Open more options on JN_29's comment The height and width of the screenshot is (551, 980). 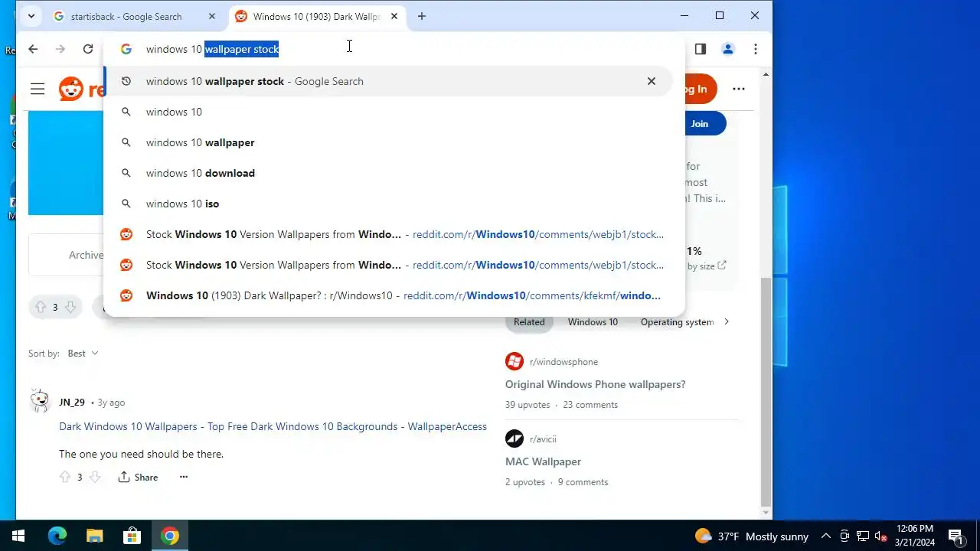coord(183,477)
